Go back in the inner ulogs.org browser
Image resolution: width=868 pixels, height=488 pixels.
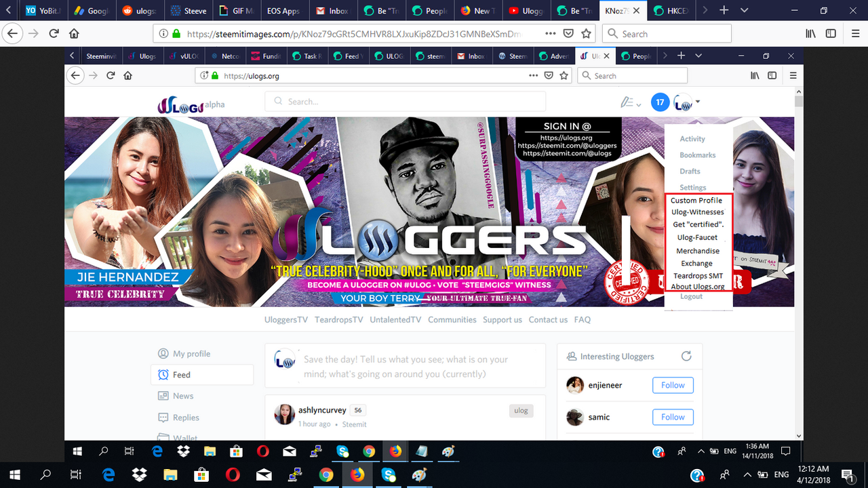pyautogui.click(x=75, y=76)
